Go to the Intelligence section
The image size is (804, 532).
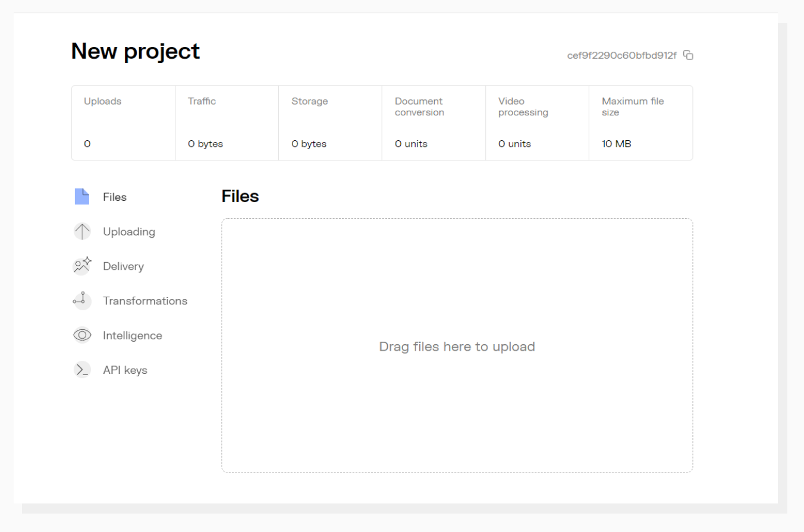click(x=133, y=335)
